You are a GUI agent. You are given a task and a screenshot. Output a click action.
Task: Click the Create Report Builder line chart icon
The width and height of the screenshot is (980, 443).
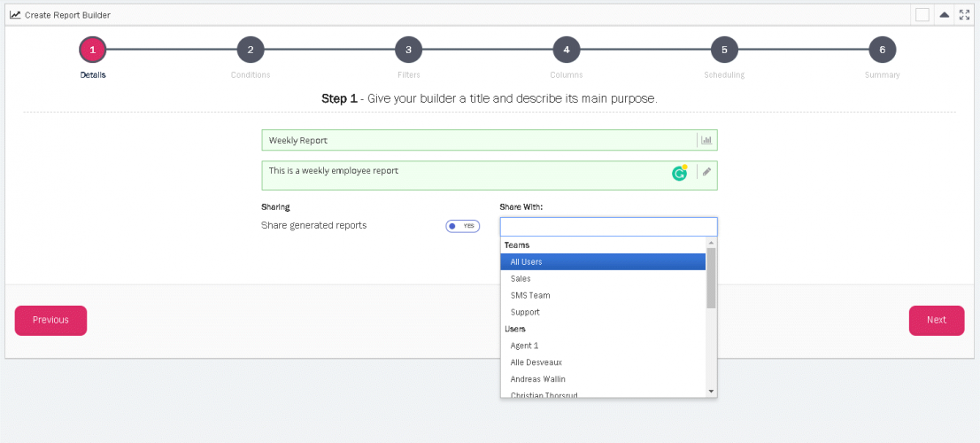pos(15,15)
